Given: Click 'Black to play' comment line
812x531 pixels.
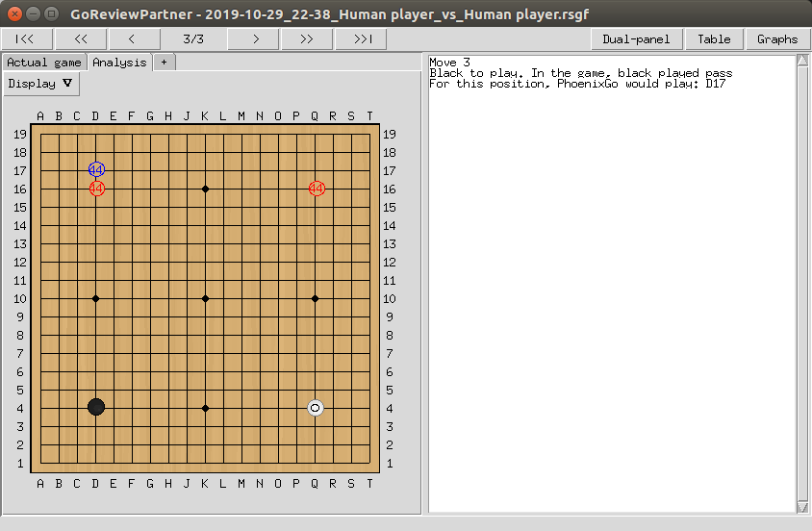Looking at the screenshot, I should 580,73.
